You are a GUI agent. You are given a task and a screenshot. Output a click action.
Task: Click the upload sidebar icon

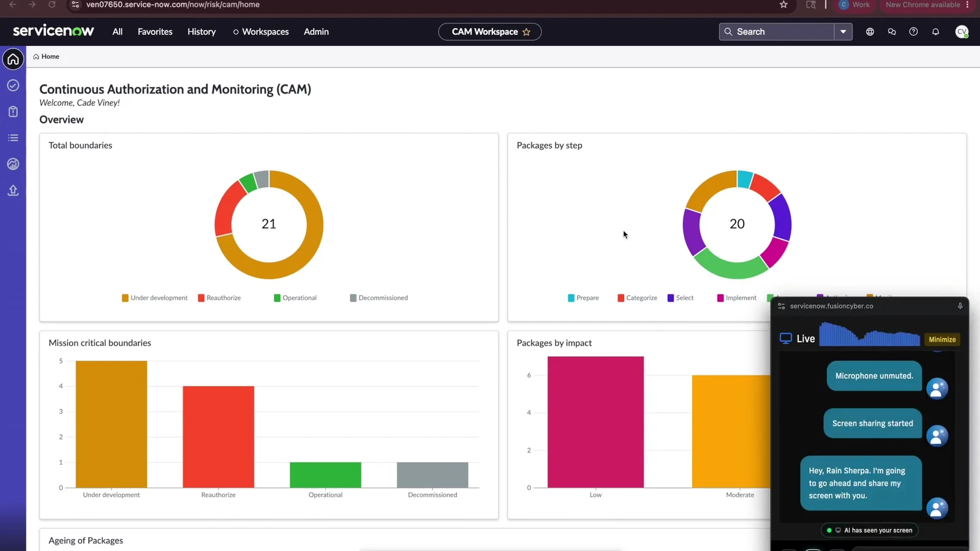pyautogui.click(x=13, y=190)
